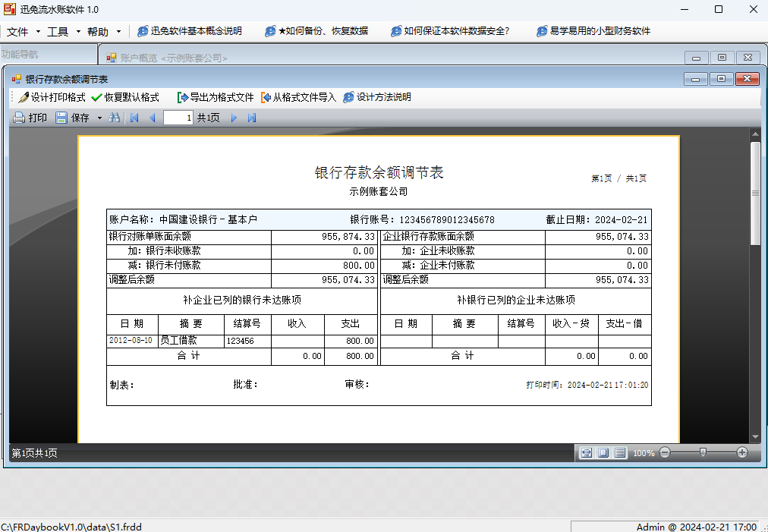Click 恢复默认格式 restore default format
768x532 pixels.
(125, 97)
